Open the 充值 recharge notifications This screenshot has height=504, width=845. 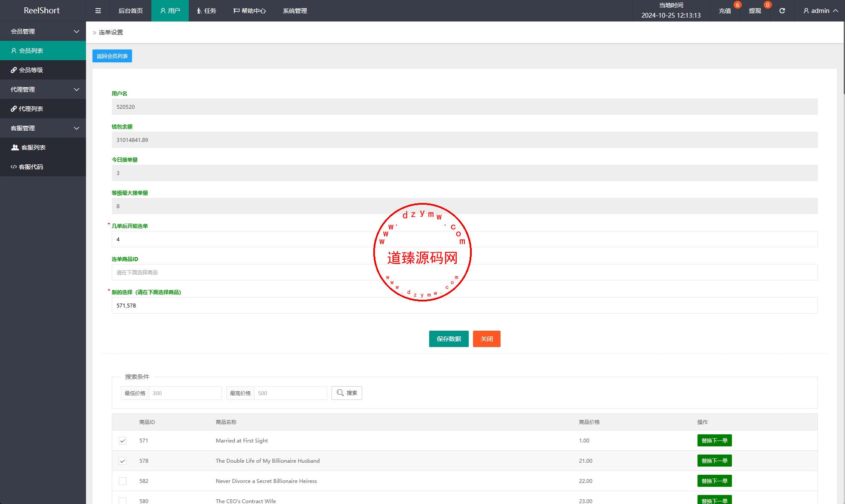[x=725, y=11]
